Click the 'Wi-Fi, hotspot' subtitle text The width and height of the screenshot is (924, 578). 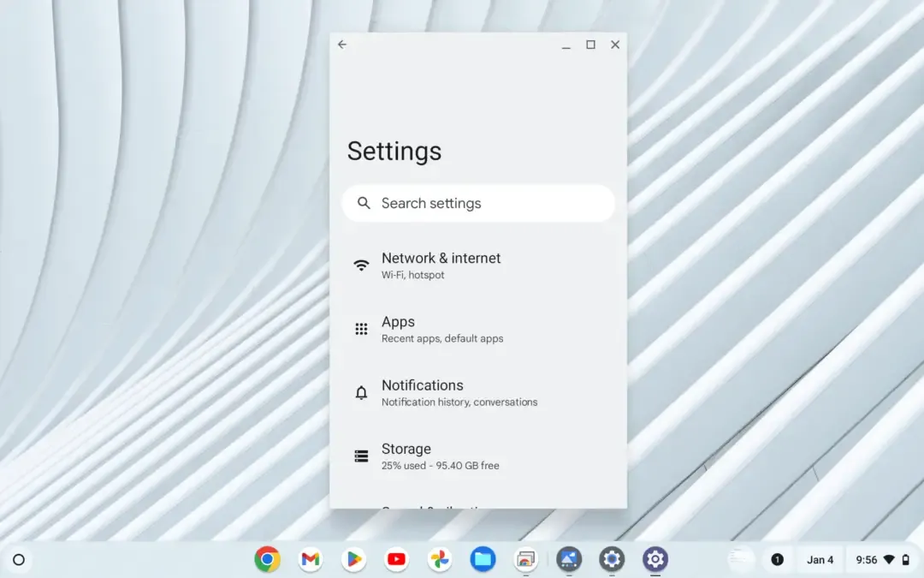(412, 275)
